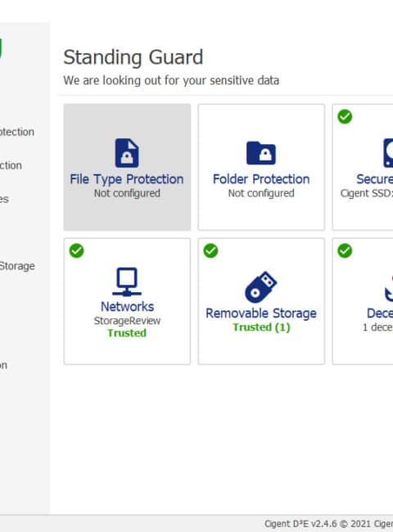Click the green Trusted (1) status text
Screen dimensions: 393x532
coord(261,327)
